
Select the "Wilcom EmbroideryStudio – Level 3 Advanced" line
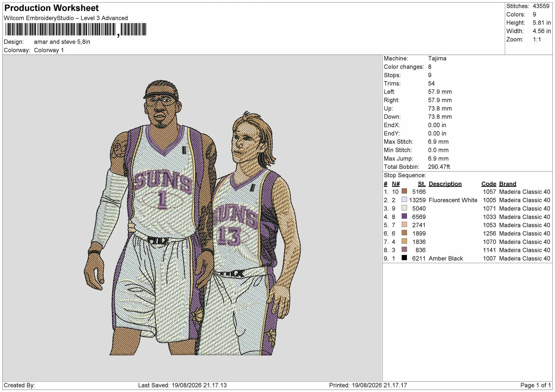click(66, 18)
